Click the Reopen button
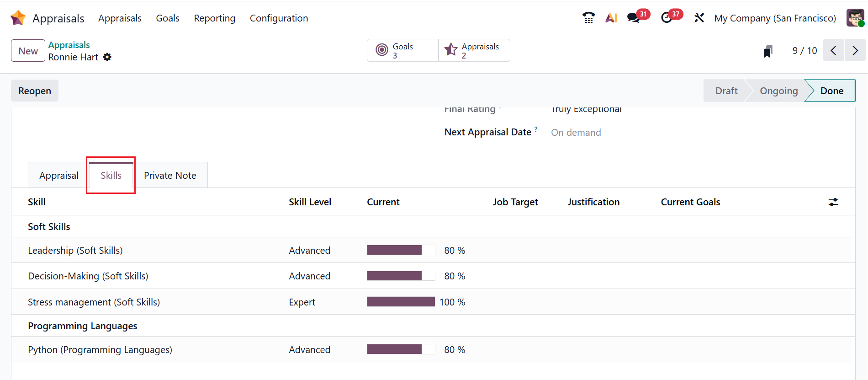This screenshot has height=380, width=868. 35,91
